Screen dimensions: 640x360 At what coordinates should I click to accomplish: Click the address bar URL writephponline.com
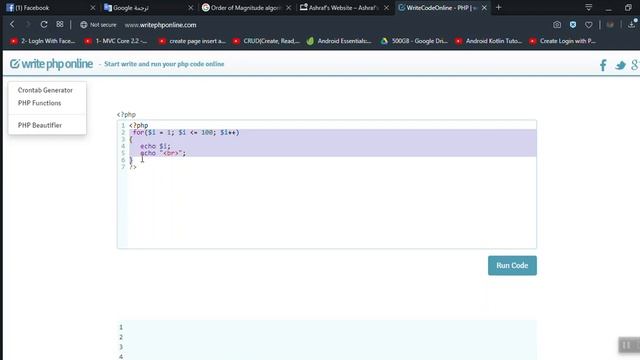click(x=160, y=25)
